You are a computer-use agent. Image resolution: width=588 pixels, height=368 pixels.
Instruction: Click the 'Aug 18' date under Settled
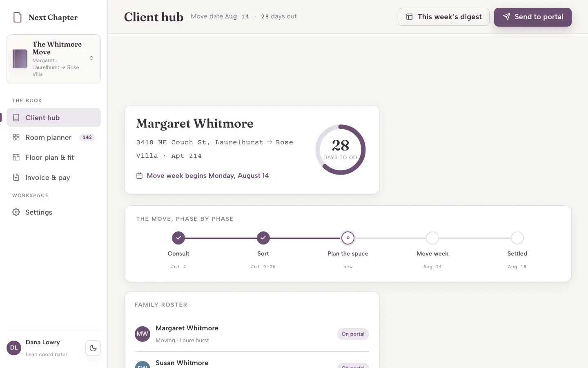[x=517, y=267]
